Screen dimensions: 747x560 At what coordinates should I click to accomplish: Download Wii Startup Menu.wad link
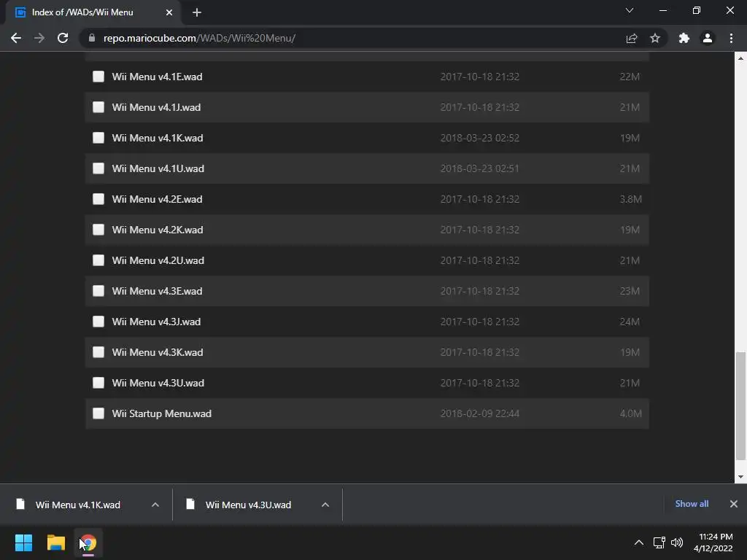click(x=162, y=413)
